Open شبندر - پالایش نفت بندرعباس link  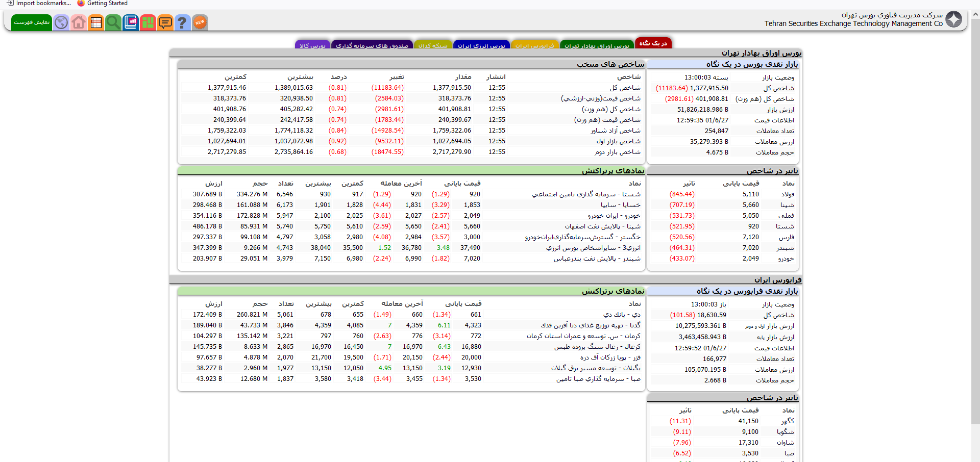pyautogui.click(x=597, y=259)
